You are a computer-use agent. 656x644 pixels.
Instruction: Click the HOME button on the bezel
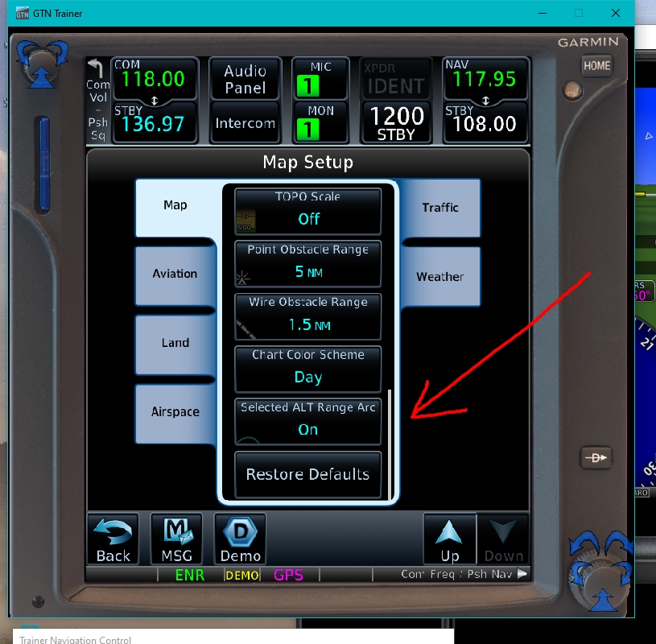point(596,66)
